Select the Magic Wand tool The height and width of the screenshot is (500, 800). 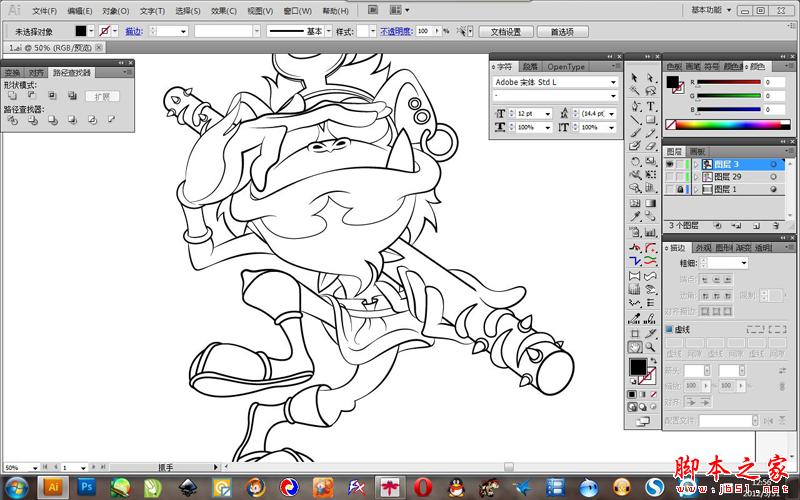635,91
